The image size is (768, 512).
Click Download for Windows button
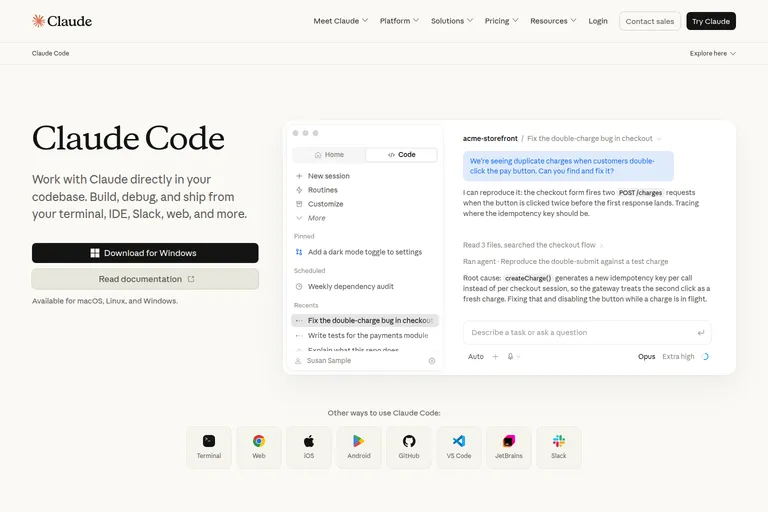pyautogui.click(x=145, y=253)
